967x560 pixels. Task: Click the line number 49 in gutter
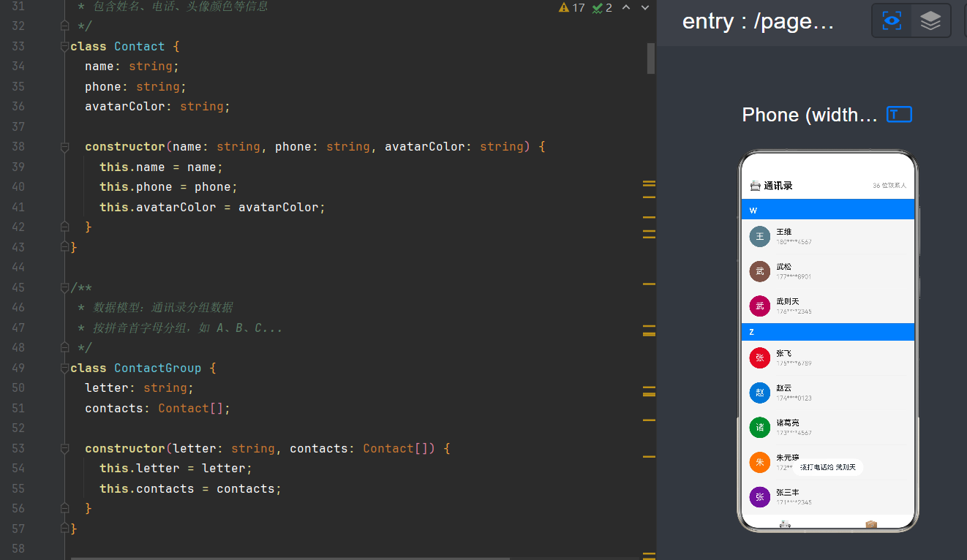coord(18,368)
